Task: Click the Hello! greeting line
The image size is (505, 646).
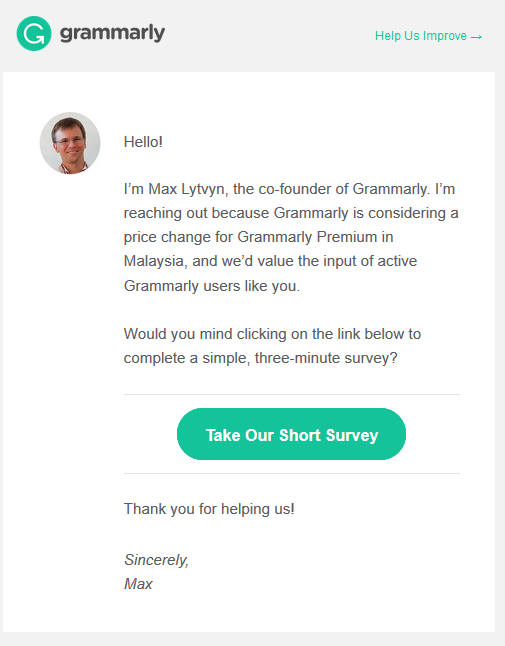Action: [143, 142]
